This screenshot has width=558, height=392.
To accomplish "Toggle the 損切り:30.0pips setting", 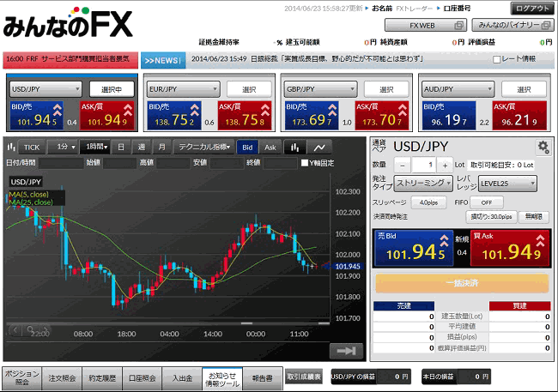I will (x=491, y=217).
